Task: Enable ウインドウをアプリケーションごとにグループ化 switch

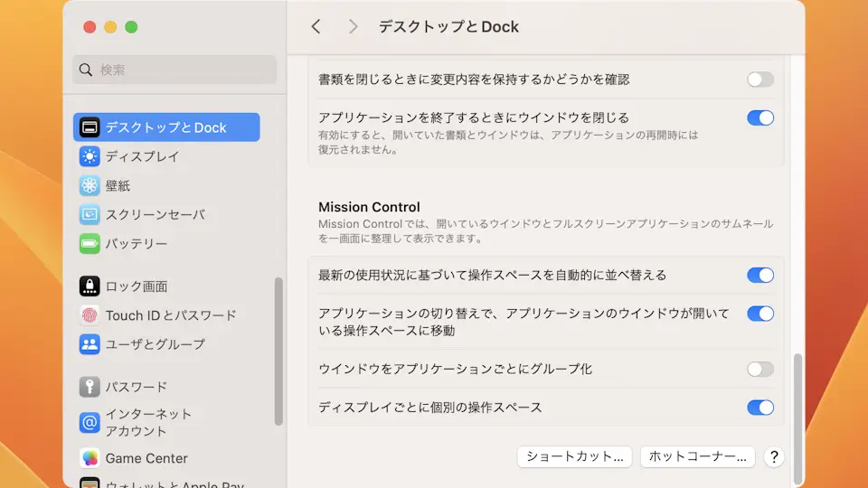Action: click(759, 369)
